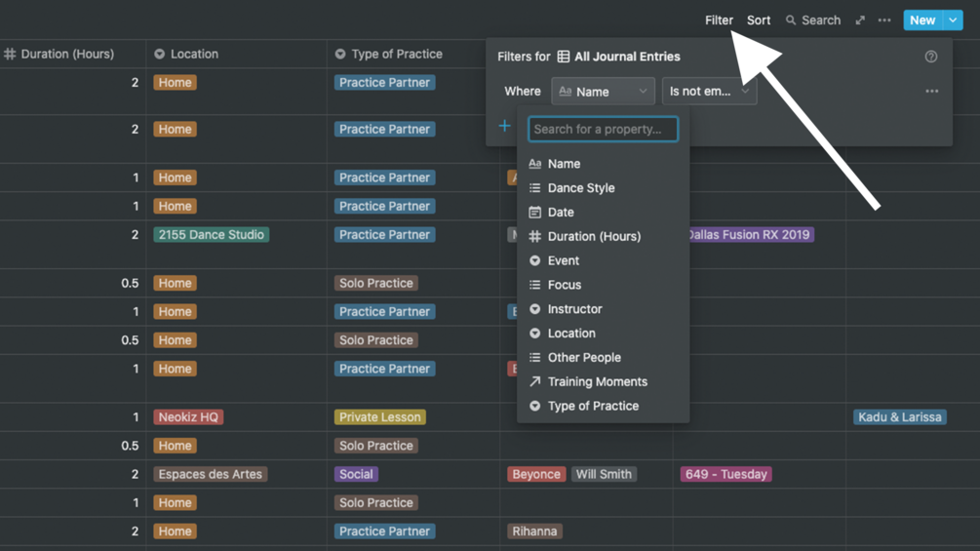
Task: Click the 'Search for a property' field
Action: coord(603,129)
